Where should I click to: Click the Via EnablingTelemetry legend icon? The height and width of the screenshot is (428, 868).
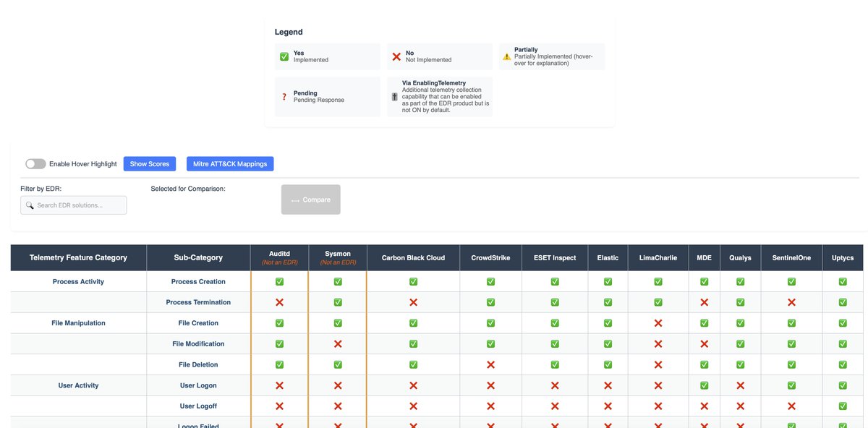coord(395,97)
